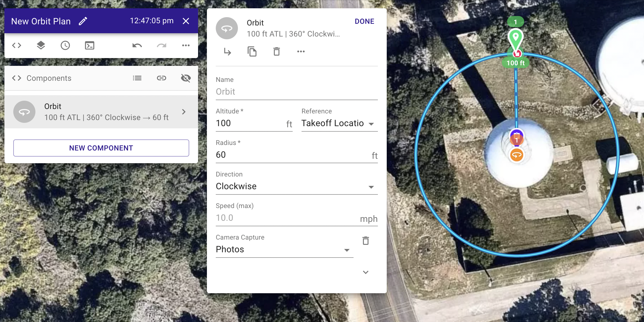Screen dimensions: 644x322
Task: Show components list view icon
Action: 137,78
